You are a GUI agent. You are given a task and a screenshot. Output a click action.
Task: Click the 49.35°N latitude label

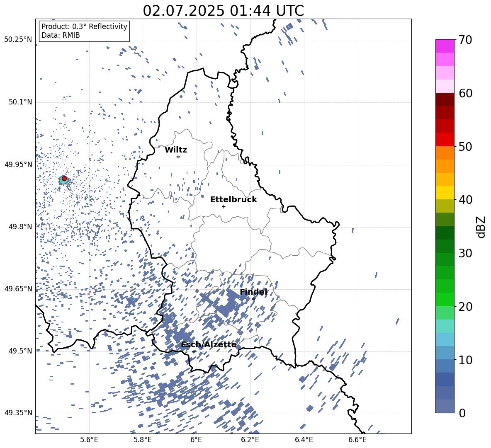click(19, 413)
